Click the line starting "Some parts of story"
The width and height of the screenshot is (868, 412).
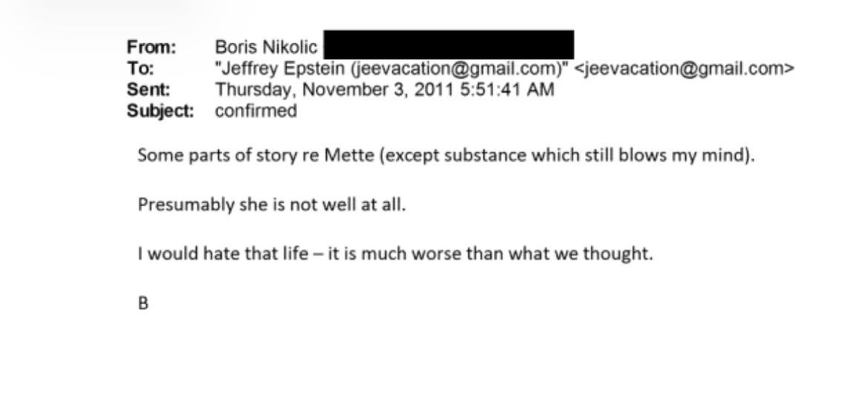[x=445, y=156]
